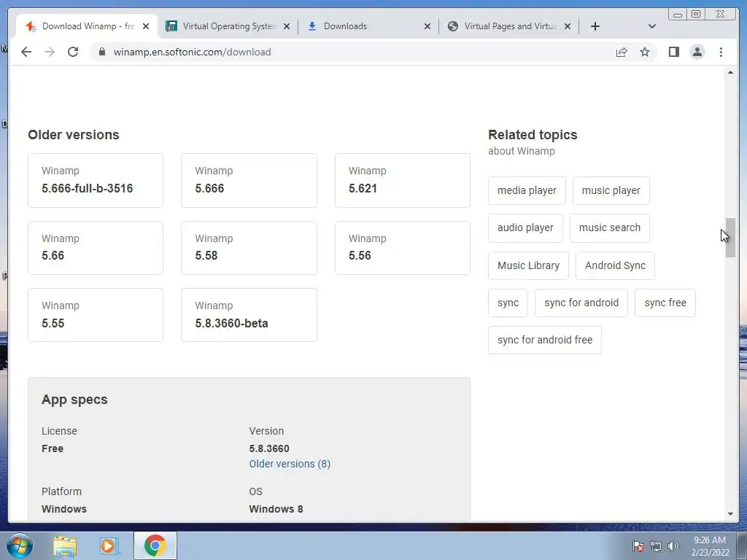
Task: Open the network tray icon
Action: (x=656, y=546)
